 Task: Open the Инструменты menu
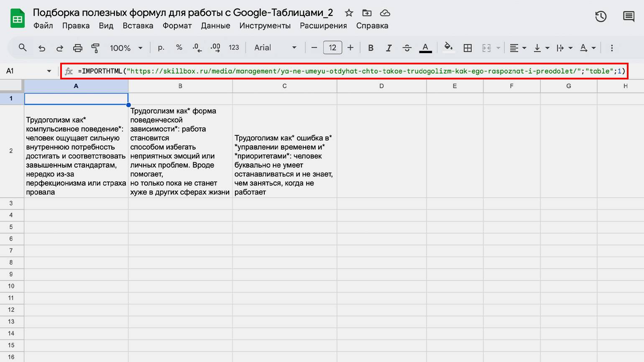(265, 25)
